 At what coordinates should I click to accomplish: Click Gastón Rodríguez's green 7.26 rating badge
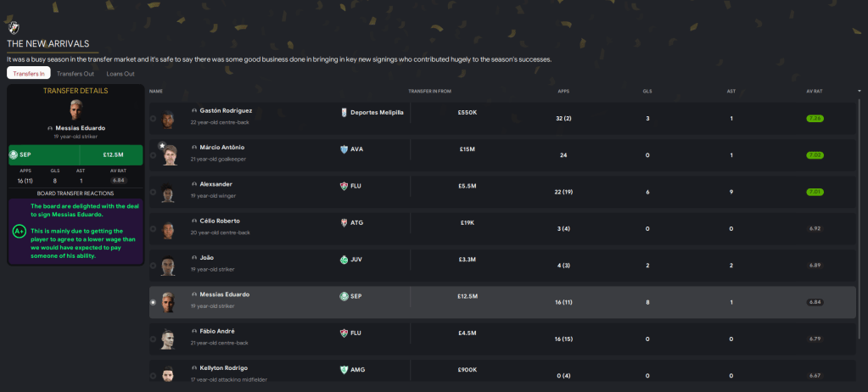tap(815, 118)
